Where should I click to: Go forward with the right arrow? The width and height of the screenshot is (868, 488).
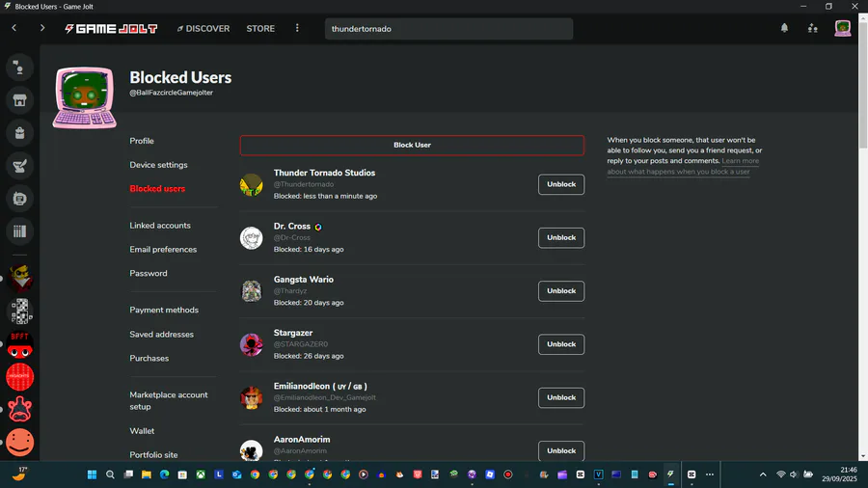[x=42, y=28]
